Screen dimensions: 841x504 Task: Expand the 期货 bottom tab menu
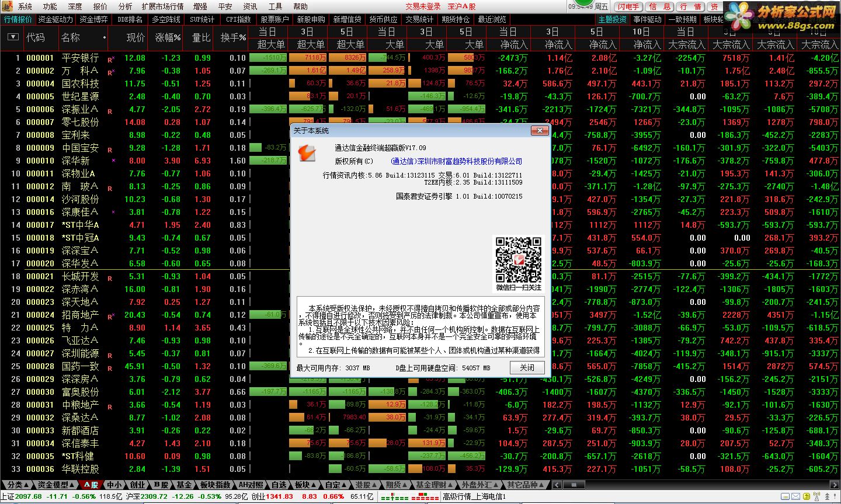(397, 485)
